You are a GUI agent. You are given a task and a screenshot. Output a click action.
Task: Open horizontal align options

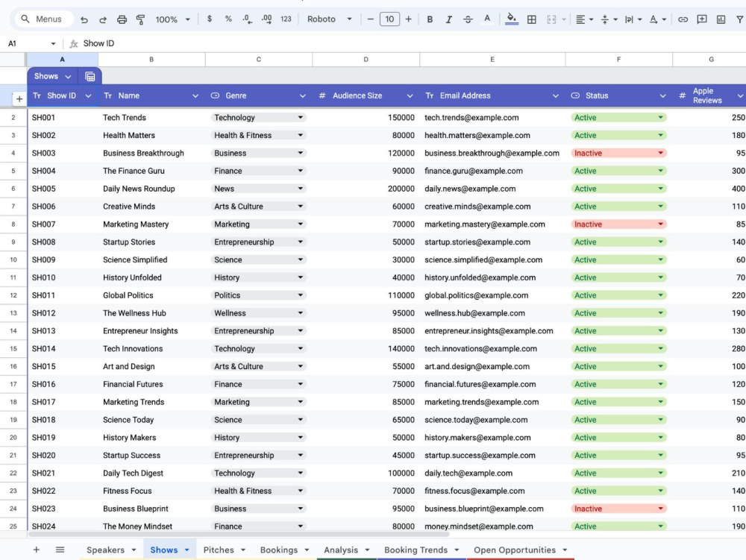[584, 19]
